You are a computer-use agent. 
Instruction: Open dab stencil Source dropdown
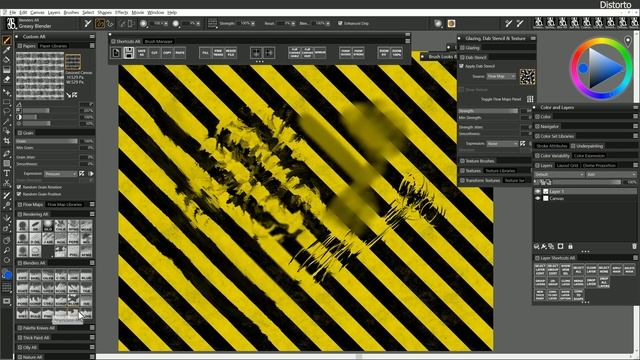coord(501,76)
